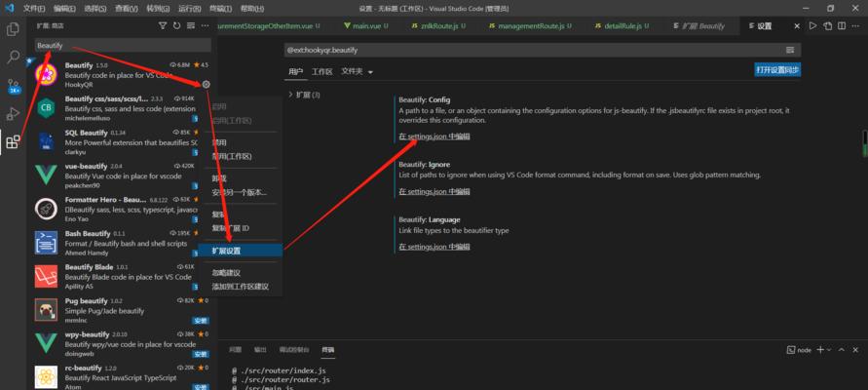This screenshot has height=390, width=868.
Task: Clear the extensions search results icon
Action: (191, 25)
